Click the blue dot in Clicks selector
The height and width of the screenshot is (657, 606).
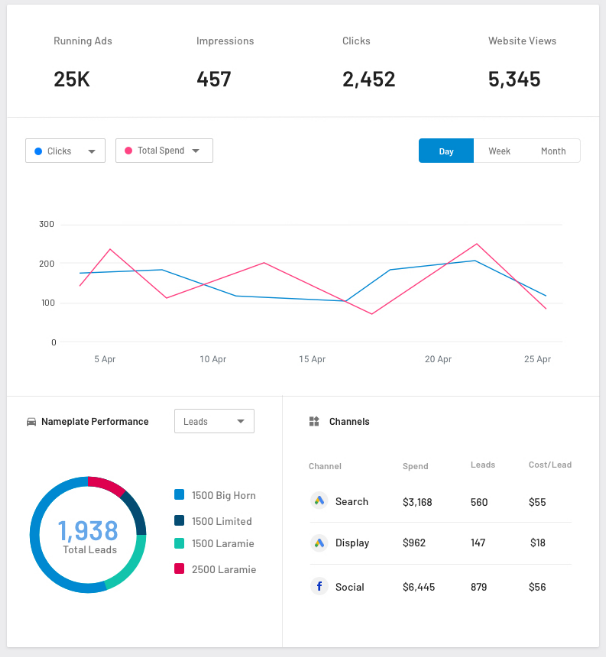coord(38,151)
